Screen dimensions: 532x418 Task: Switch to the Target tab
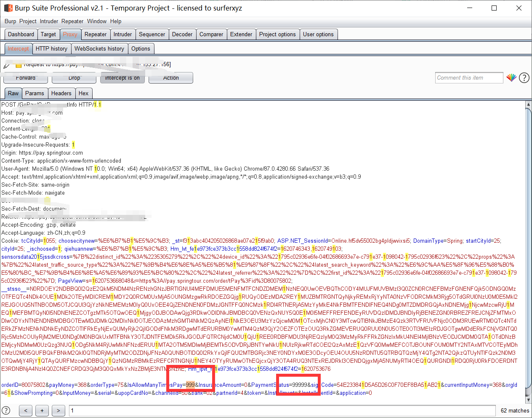tap(48, 35)
